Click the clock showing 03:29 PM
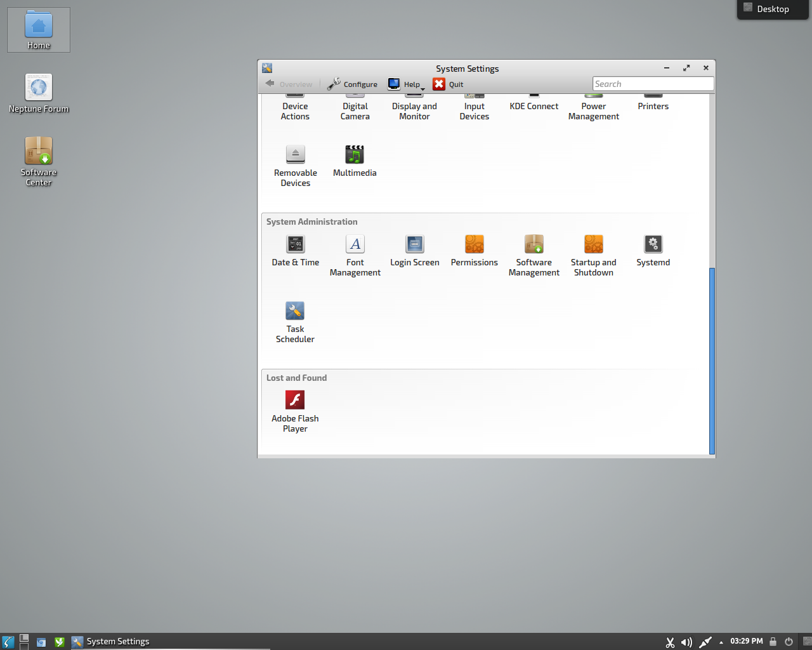The height and width of the screenshot is (650, 812). click(x=746, y=641)
